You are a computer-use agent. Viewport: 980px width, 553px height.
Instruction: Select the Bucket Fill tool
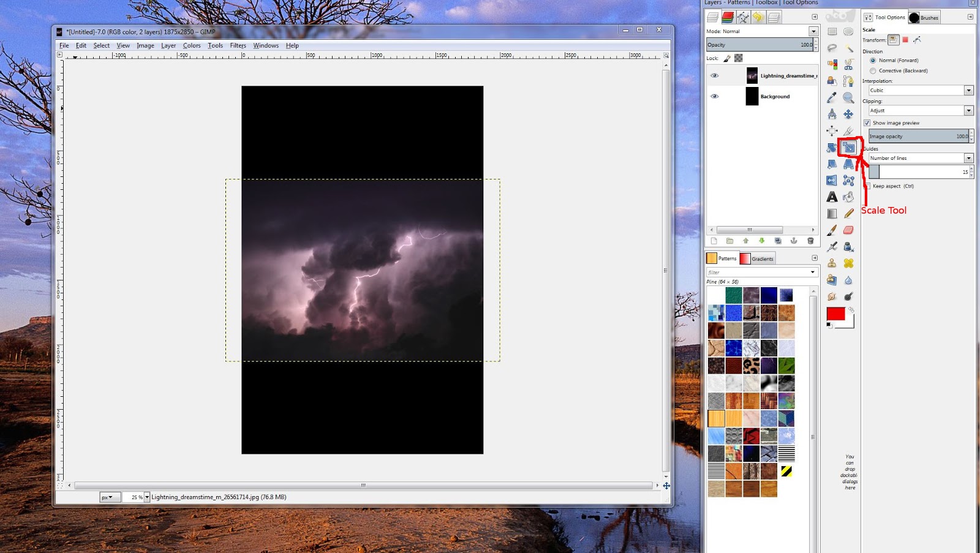848,197
